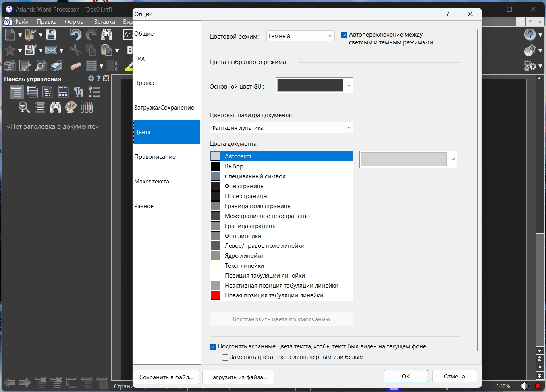The image size is (546, 392).
Task: Expand the arrow next to the envelope icon
Action: [61, 51]
